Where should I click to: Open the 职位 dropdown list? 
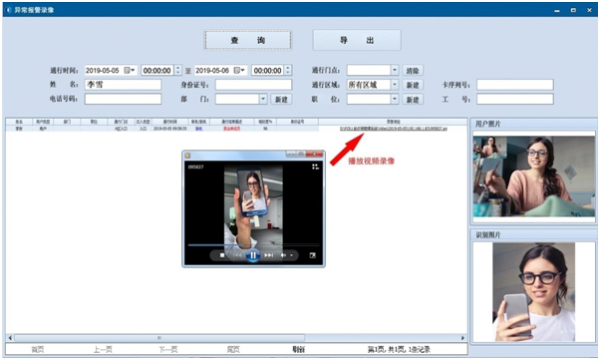[x=395, y=99]
